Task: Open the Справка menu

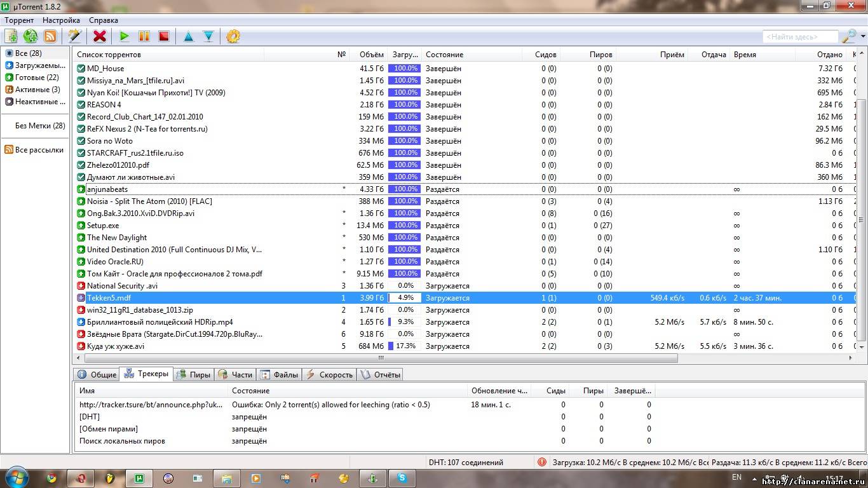Action: coord(103,20)
